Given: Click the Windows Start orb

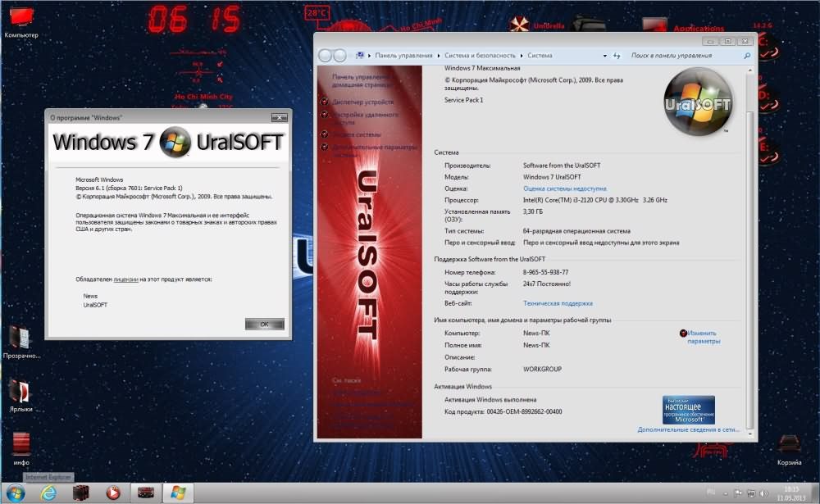Looking at the screenshot, I should tap(15, 493).
